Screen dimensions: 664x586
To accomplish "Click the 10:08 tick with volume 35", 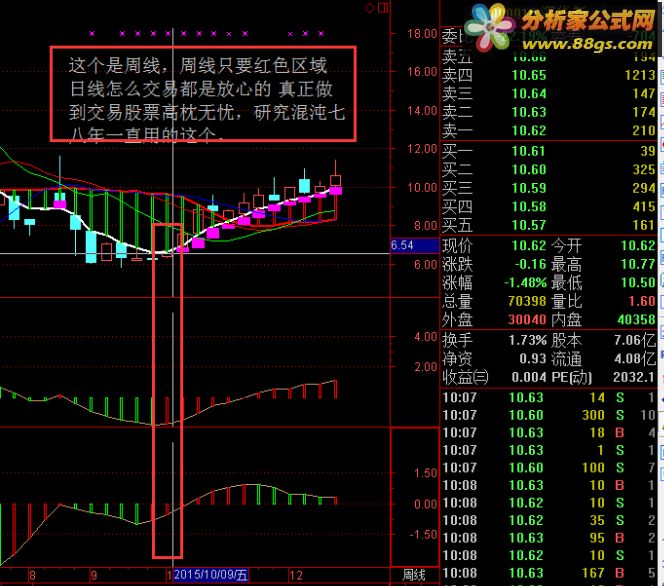I will [x=549, y=520].
